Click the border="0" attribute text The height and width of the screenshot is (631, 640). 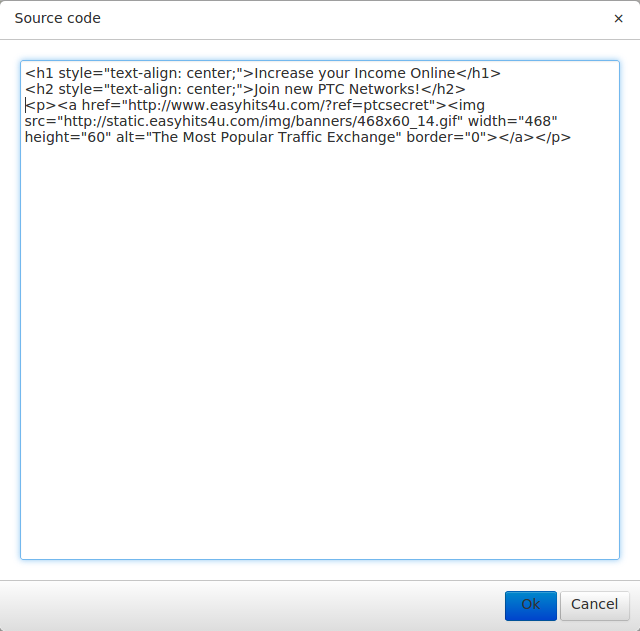pyautogui.click(x=446, y=137)
